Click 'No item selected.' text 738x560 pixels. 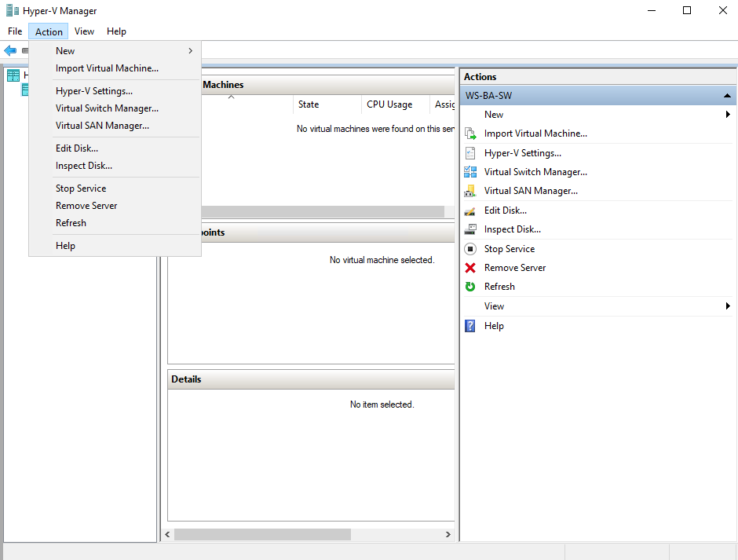[382, 404]
